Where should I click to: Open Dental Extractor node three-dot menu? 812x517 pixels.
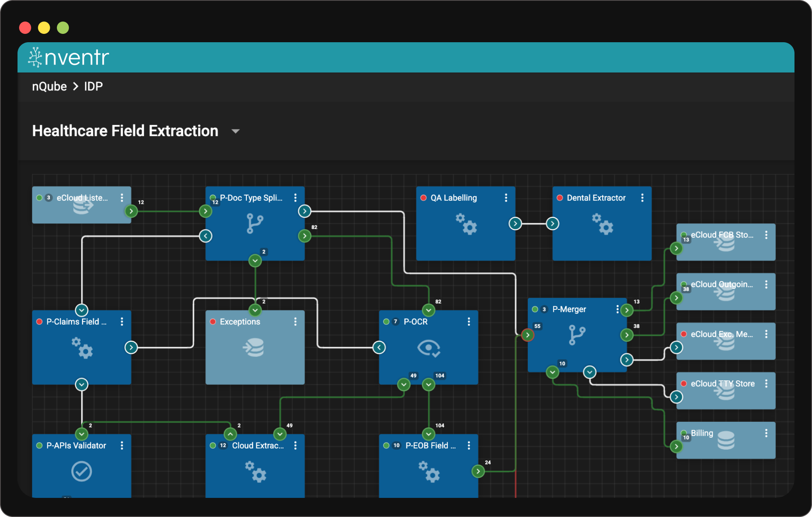pyautogui.click(x=642, y=198)
